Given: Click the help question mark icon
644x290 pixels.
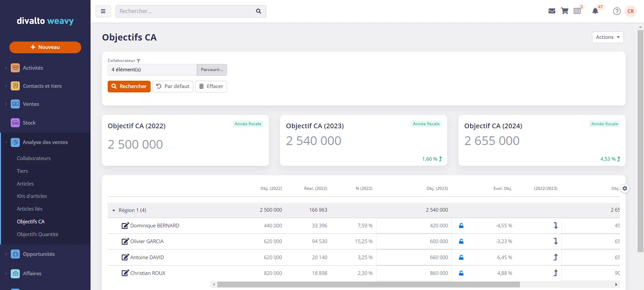Looking at the screenshot, I should click(x=616, y=11).
